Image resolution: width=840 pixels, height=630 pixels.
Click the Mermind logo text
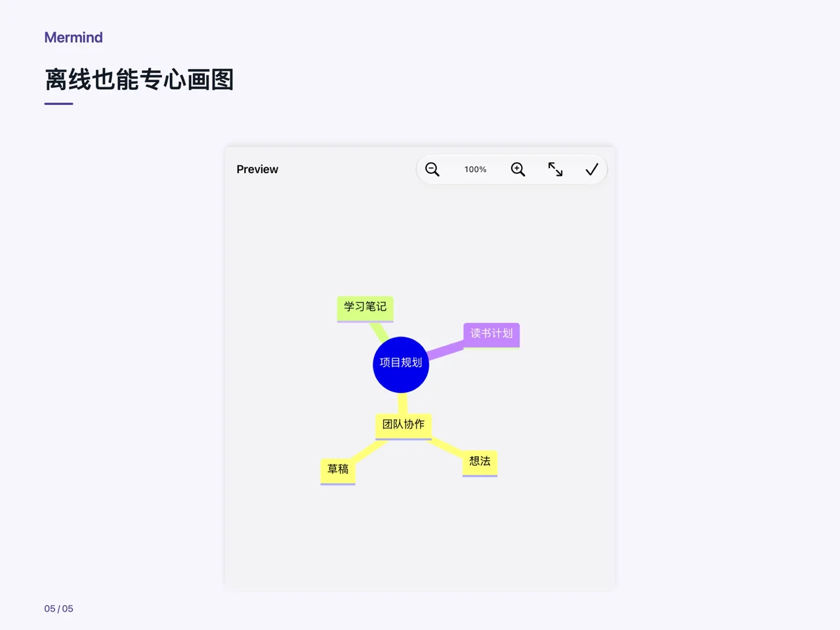[x=73, y=37]
